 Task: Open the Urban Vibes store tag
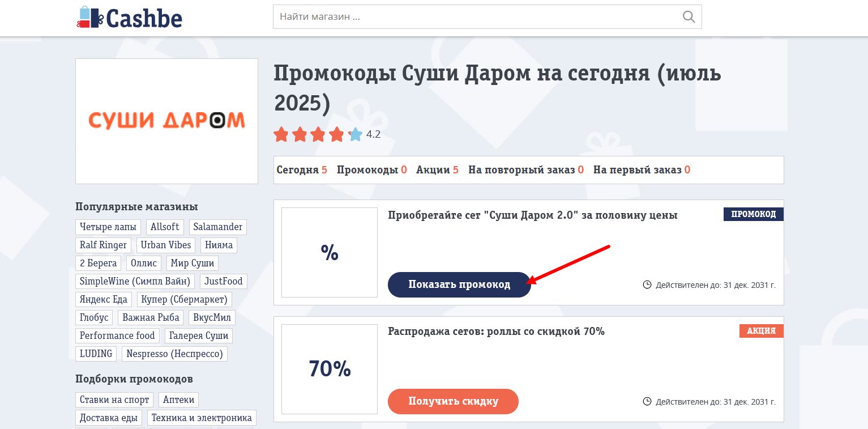[166, 245]
